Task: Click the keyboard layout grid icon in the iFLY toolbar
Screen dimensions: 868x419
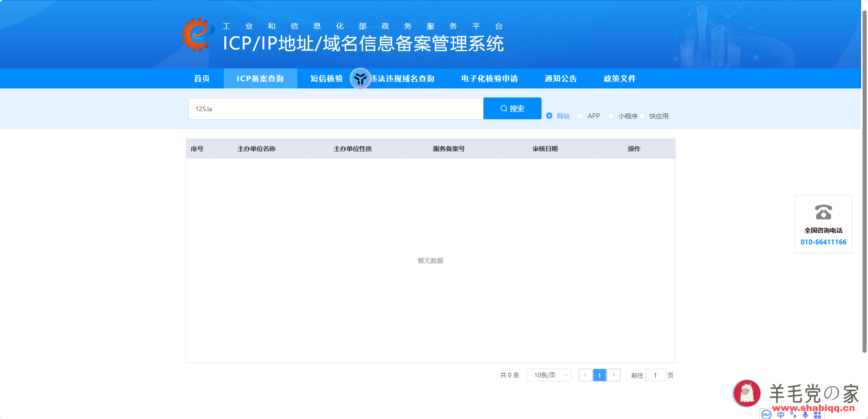Action: pyautogui.click(x=818, y=414)
